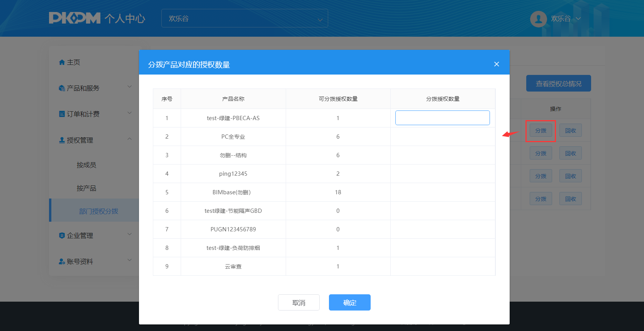Click the 产品和服务 cube icon
Screen dimensions: 644x331
point(62,88)
